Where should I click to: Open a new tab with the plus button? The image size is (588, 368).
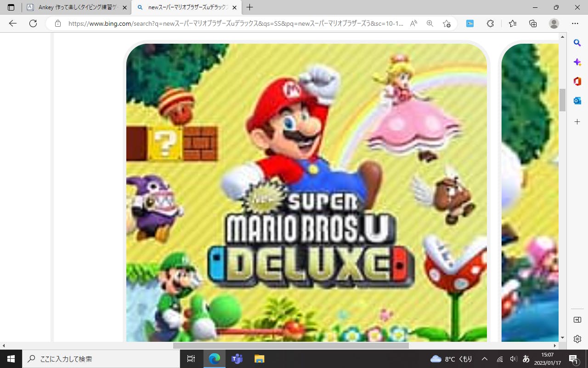249,7
